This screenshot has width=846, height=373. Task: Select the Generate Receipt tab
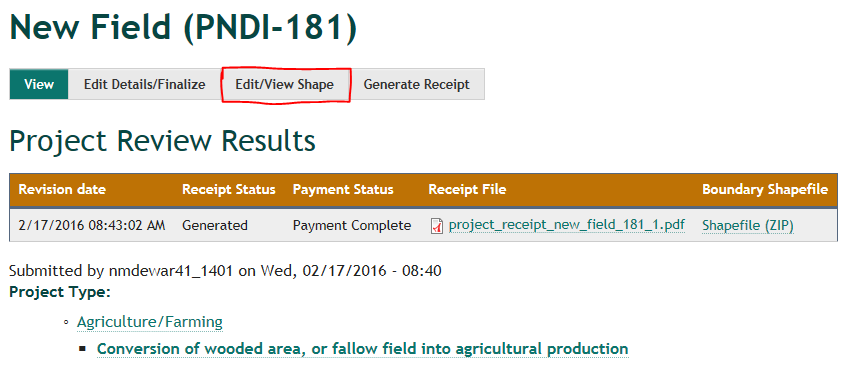point(417,84)
